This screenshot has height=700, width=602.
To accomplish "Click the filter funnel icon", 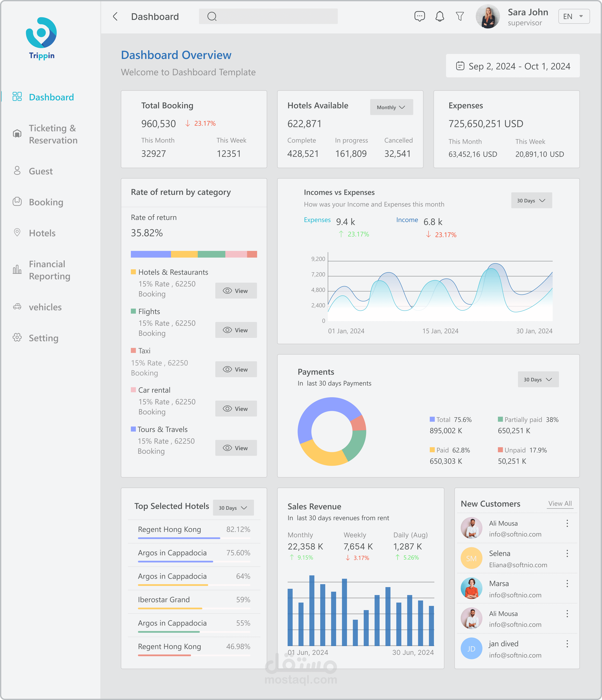I will coord(459,16).
